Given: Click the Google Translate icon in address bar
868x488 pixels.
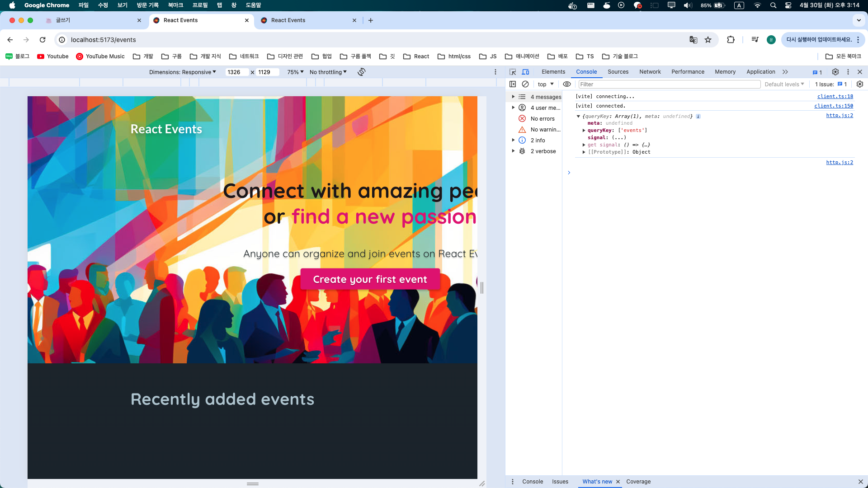Looking at the screenshot, I should [x=693, y=40].
